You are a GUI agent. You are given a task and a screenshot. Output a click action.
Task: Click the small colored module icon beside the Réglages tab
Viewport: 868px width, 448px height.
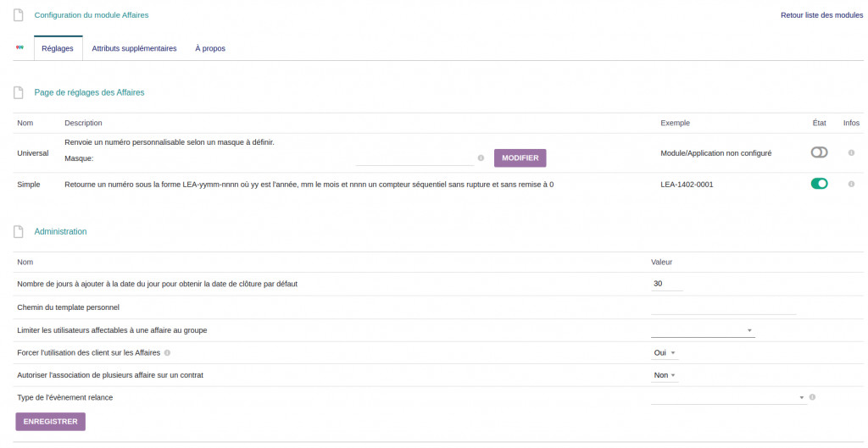(x=19, y=47)
